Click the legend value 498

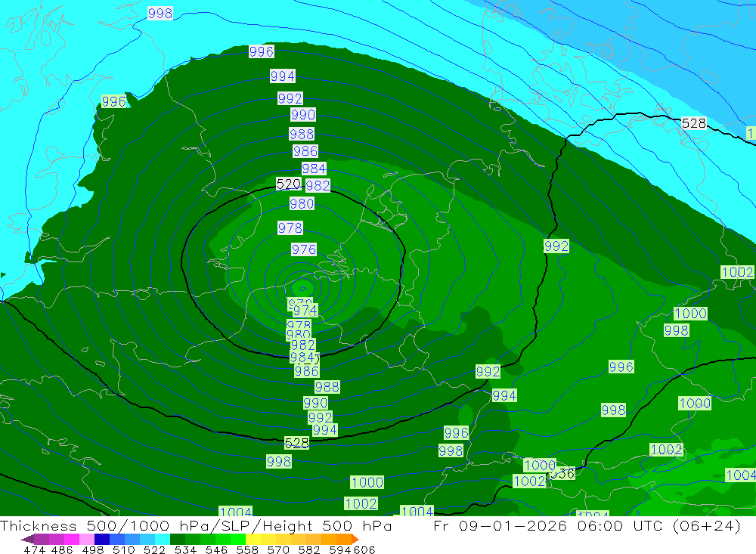pos(93,550)
